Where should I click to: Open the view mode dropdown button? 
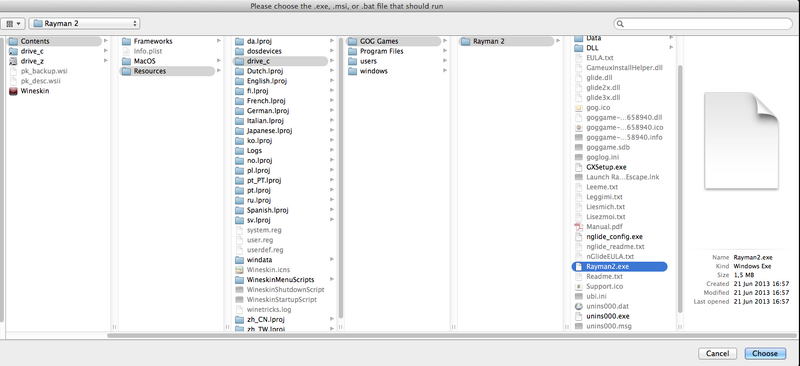coord(13,23)
